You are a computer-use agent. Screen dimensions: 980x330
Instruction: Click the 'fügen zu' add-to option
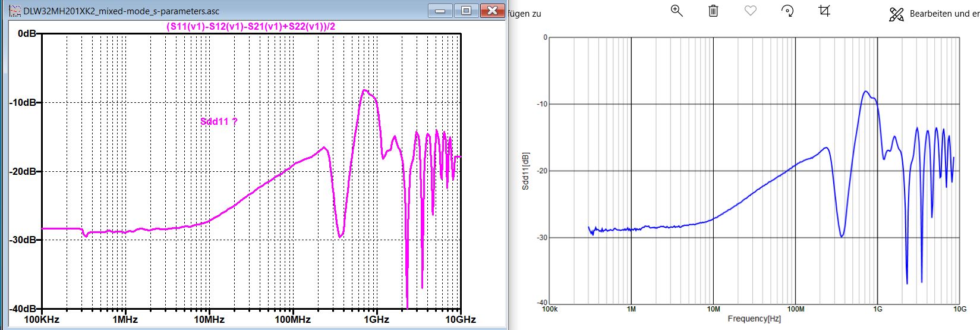(524, 14)
